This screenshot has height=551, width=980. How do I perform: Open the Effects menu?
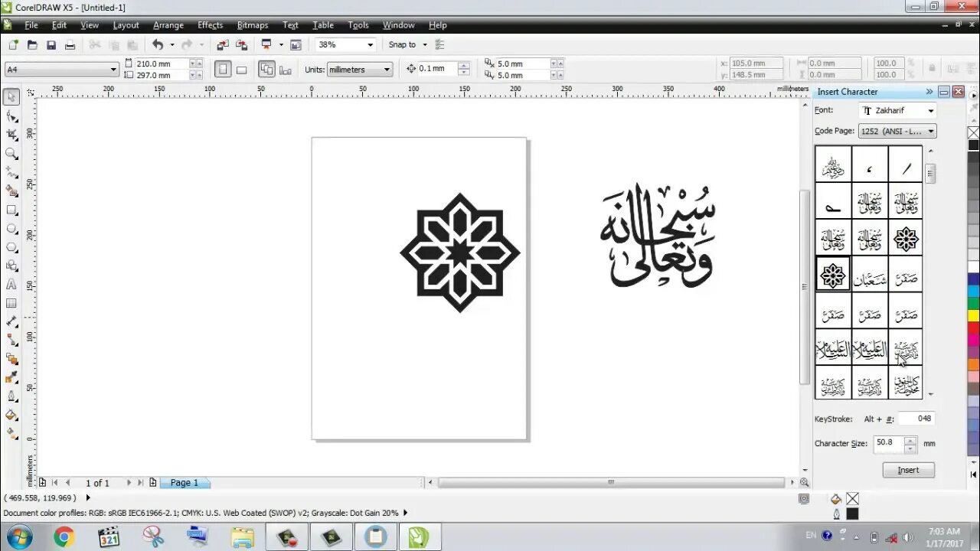[x=211, y=25]
